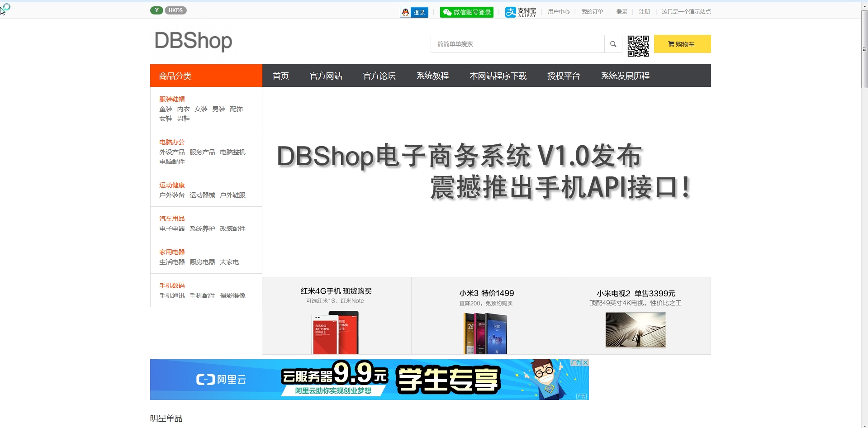The height and width of the screenshot is (428, 868).
Task: Open 官方论坛 in navigation bar
Action: (x=379, y=76)
